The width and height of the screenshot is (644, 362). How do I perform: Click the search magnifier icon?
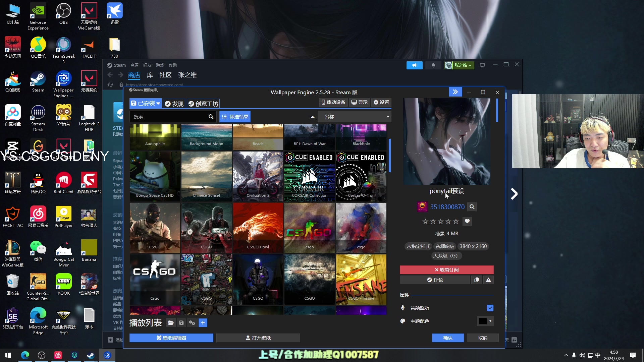point(211,117)
